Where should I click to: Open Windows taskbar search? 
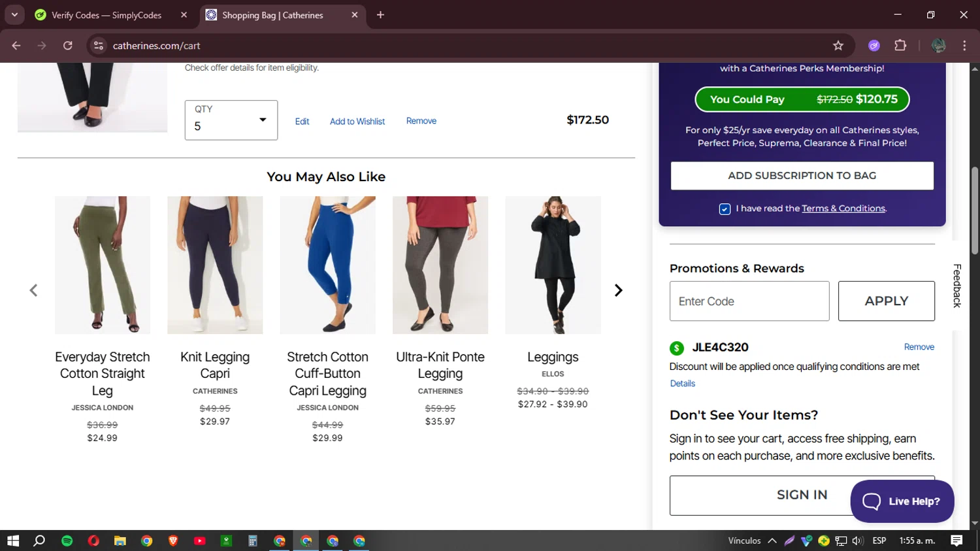[x=39, y=541]
